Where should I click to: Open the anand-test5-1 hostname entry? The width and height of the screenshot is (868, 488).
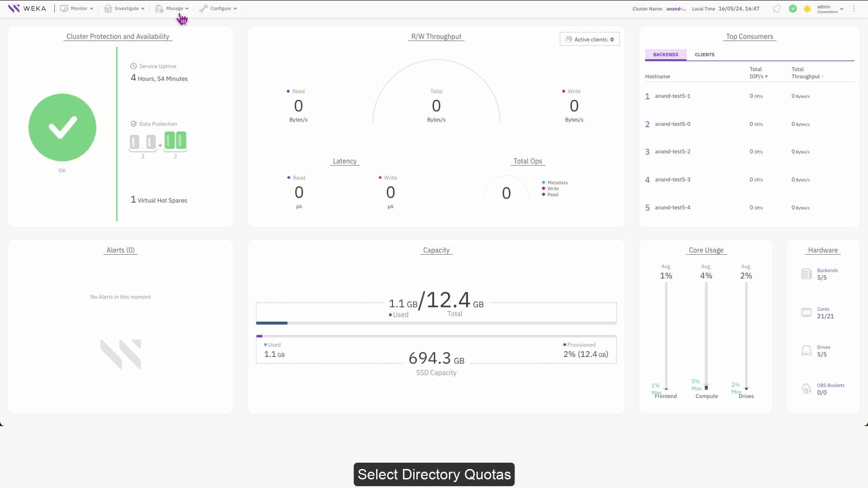pyautogui.click(x=672, y=96)
